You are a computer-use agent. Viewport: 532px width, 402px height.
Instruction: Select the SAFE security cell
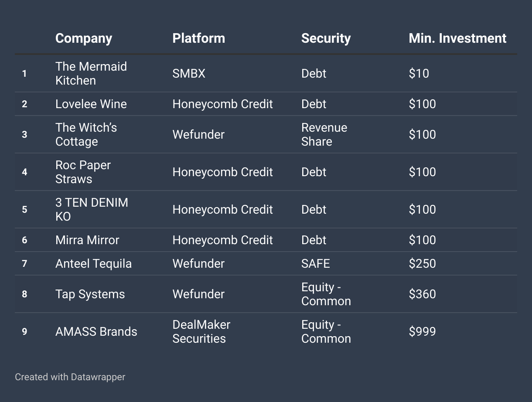(316, 263)
